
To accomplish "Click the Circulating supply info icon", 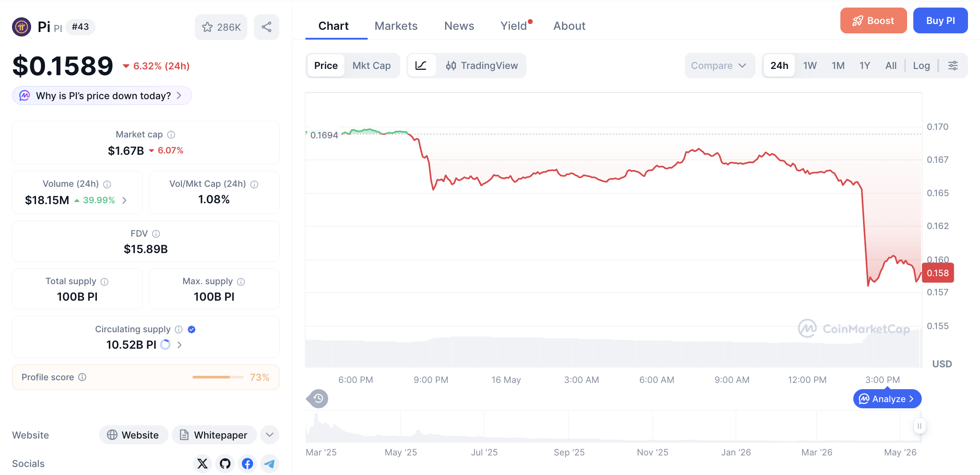I will point(179,330).
